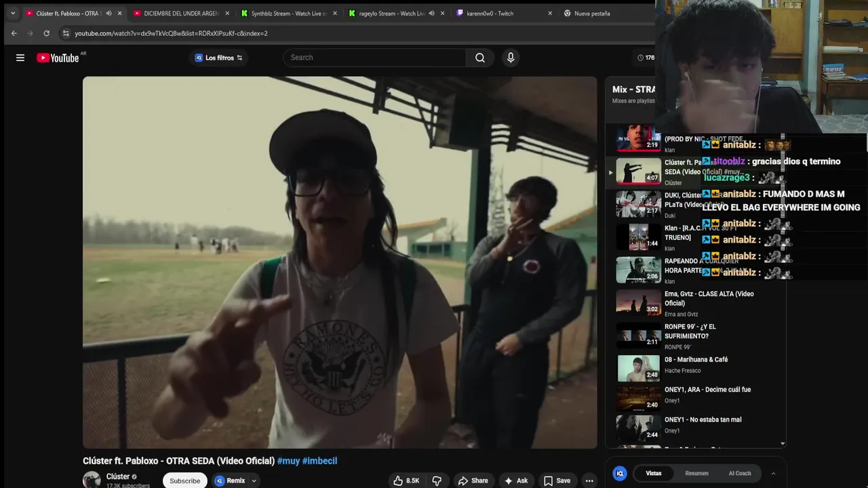Click the browser back arrow

[x=14, y=33]
